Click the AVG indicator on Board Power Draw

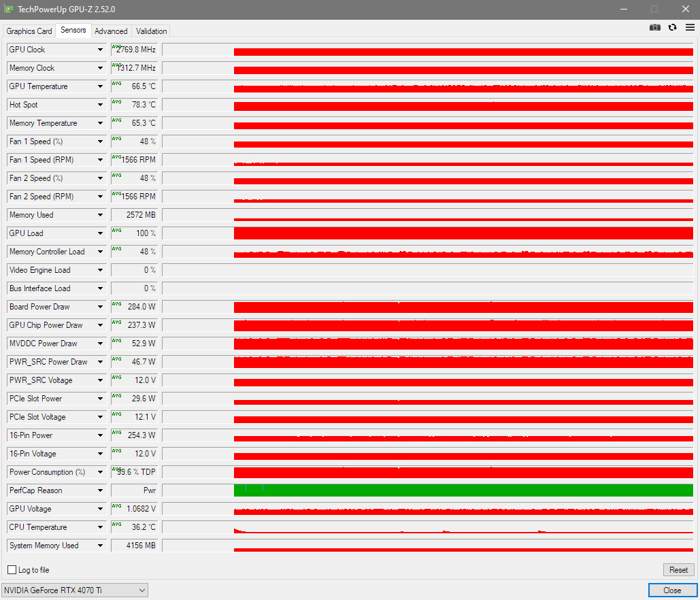[116, 304]
